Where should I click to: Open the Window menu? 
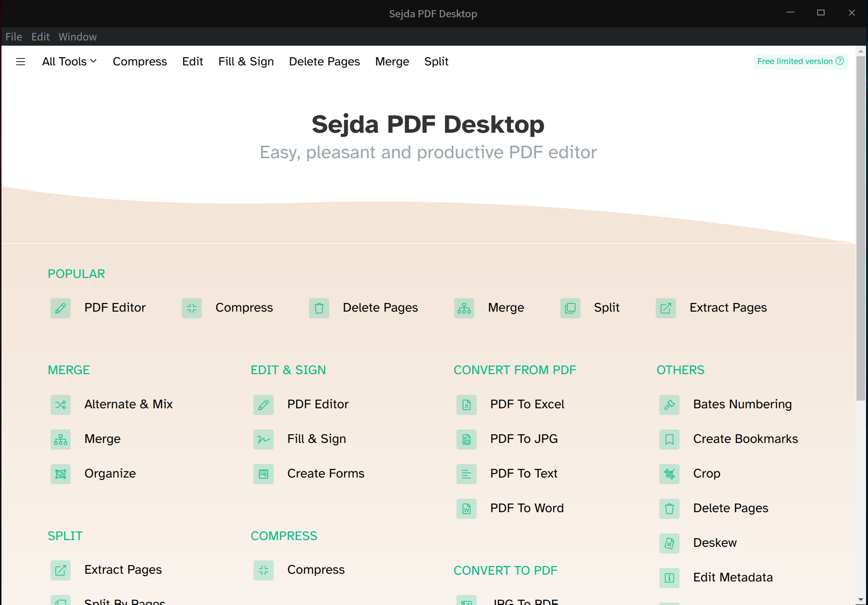tap(77, 37)
